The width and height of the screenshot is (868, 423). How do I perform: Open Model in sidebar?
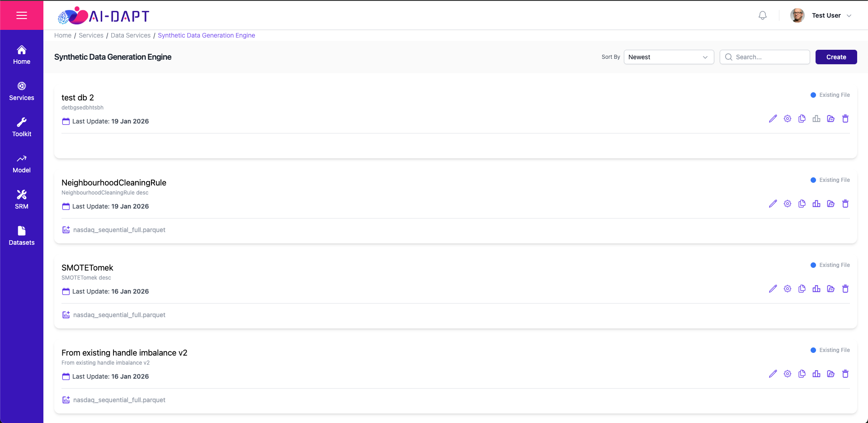[x=22, y=163]
